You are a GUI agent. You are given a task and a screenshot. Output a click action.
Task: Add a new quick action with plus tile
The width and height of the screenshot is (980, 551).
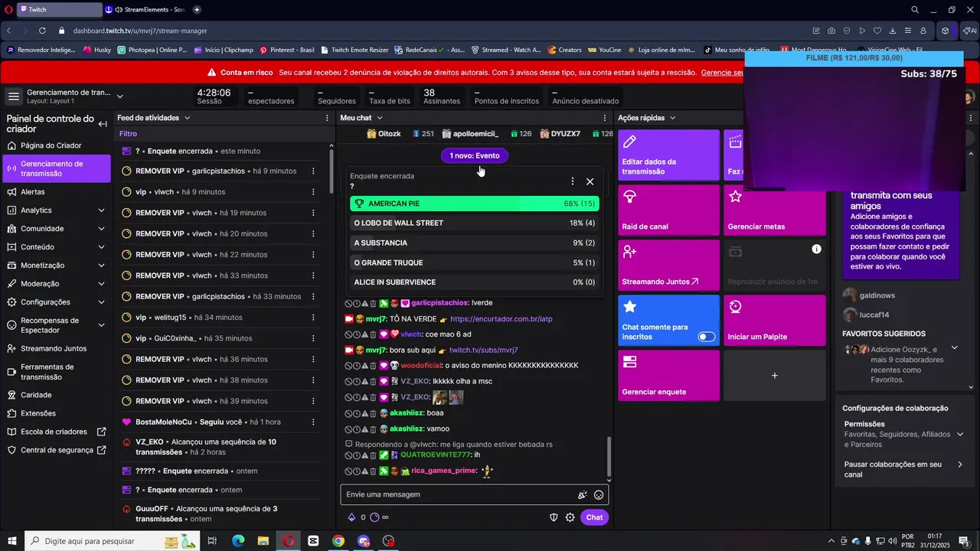click(x=775, y=376)
